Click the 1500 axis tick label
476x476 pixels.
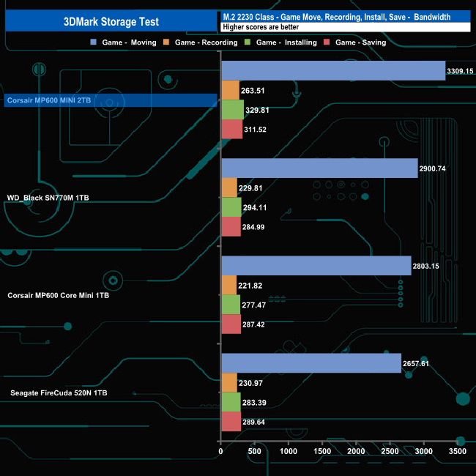pos(322,451)
